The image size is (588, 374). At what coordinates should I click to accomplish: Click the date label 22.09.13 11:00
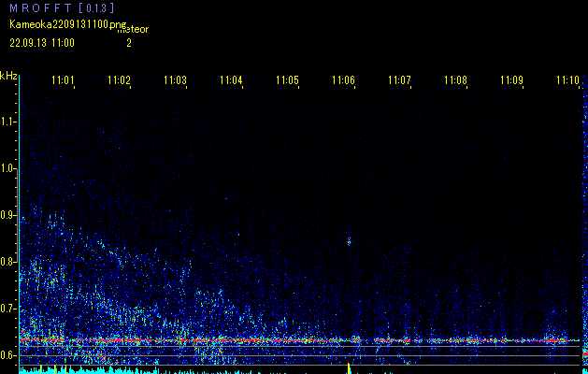click(x=42, y=43)
